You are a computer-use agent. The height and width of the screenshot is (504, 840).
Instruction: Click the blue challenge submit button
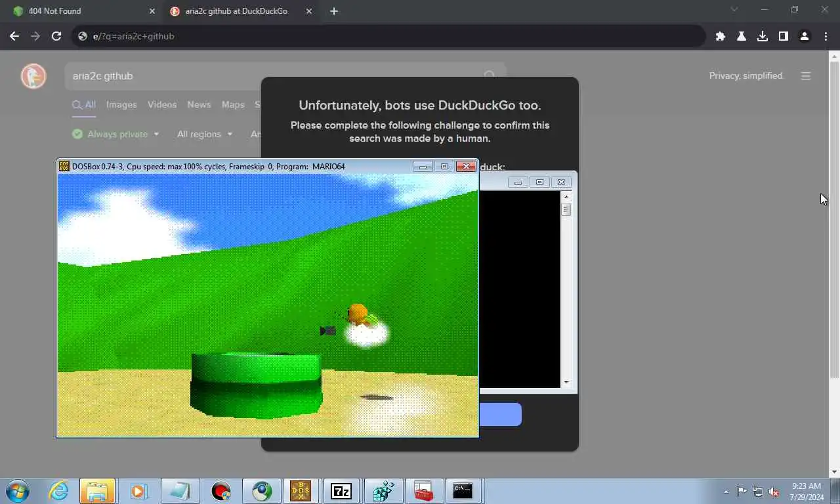point(500,415)
